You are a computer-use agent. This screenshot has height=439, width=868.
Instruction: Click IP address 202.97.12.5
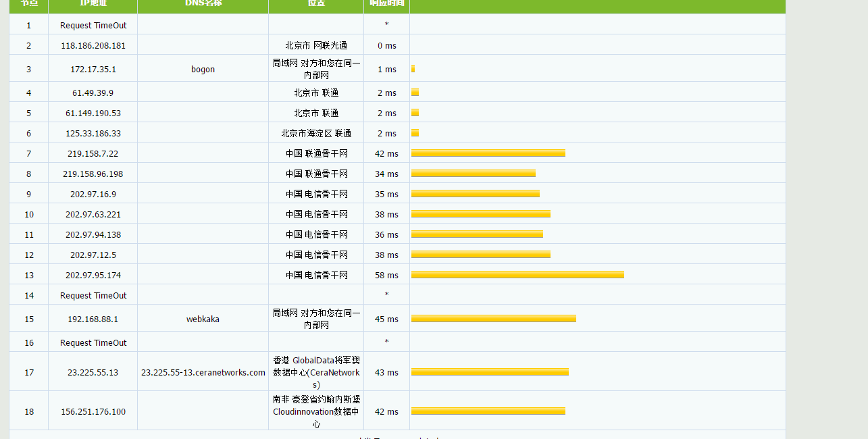point(93,255)
